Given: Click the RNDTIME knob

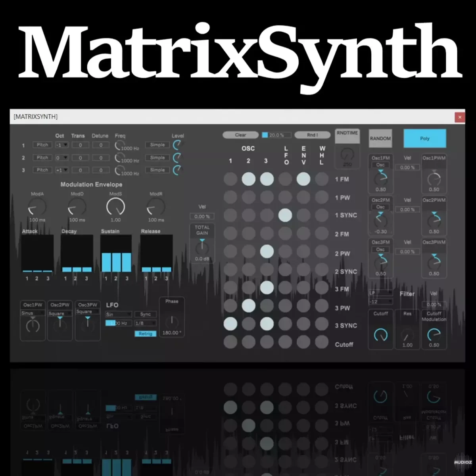Looking at the screenshot, I should [347, 154].
